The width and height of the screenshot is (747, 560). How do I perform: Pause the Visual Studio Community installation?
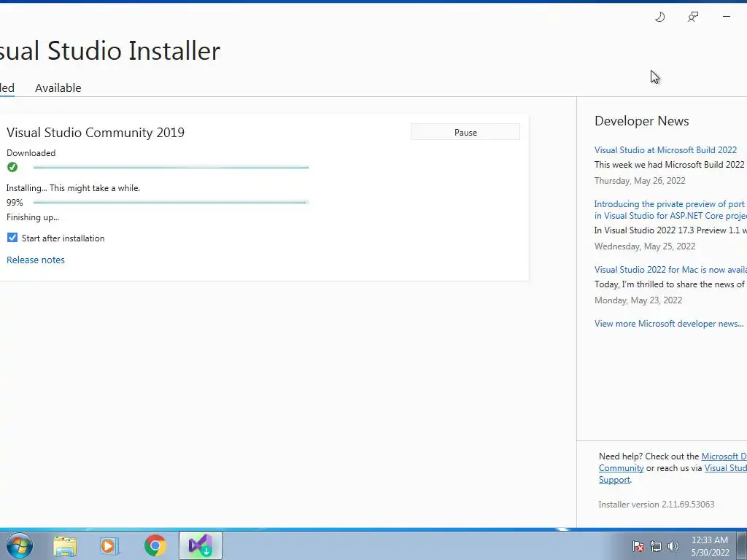tap(465, 133)
